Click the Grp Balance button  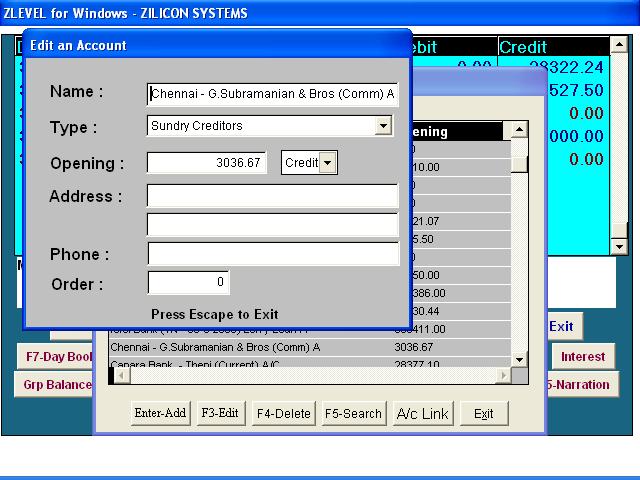pyautogui.click(x=55, y=385)
